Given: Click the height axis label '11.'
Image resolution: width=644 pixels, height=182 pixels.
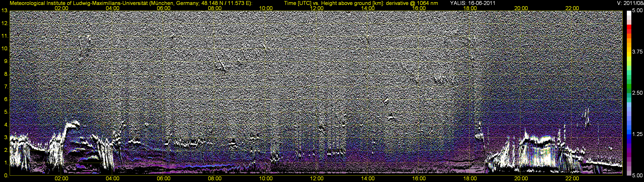Looking at the screenshot, I should (x=5, y=36).
